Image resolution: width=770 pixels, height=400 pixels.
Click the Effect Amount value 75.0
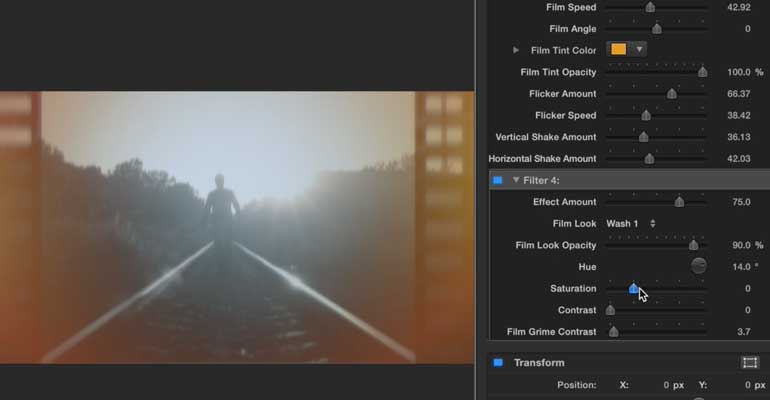tap(741, 202)
